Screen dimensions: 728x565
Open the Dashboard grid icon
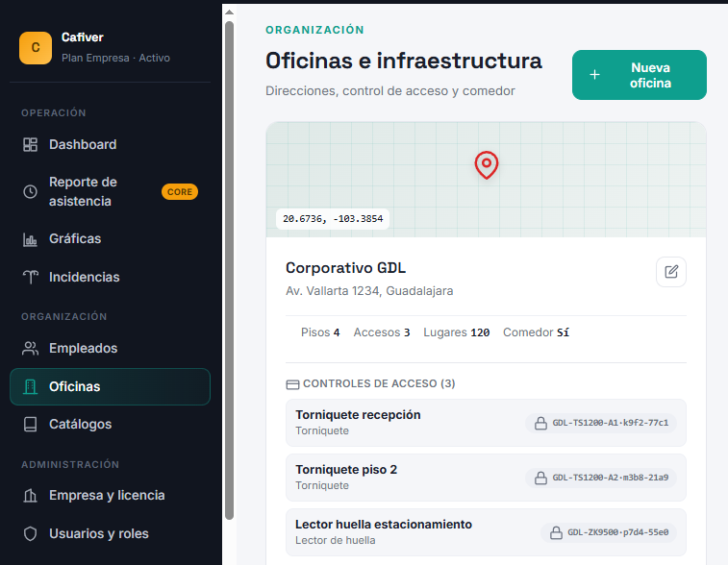pos(30,145)
